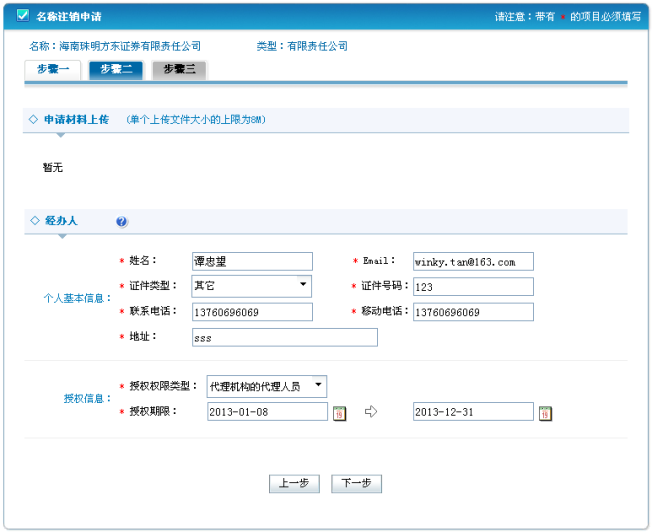
Task: Click the diamond icon beside 经办人 heading
Action: click(34, 220)
